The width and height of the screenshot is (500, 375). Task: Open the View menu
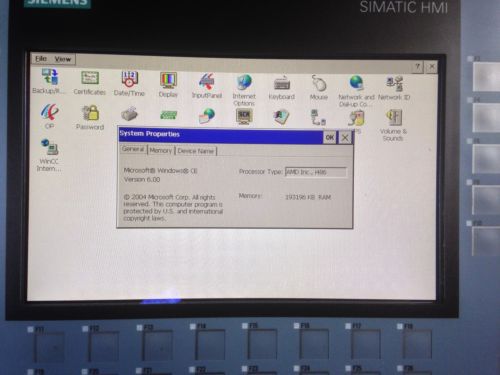[63, 59]
